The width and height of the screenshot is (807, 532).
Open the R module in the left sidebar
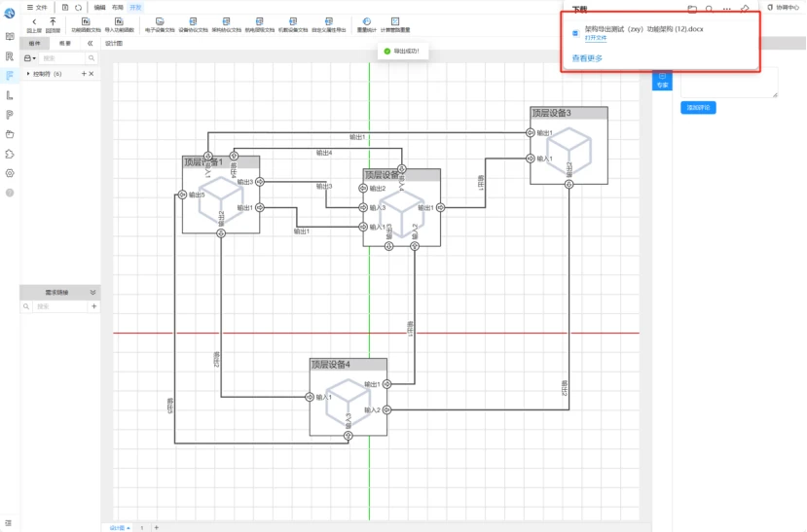click(x=10, y=56)
